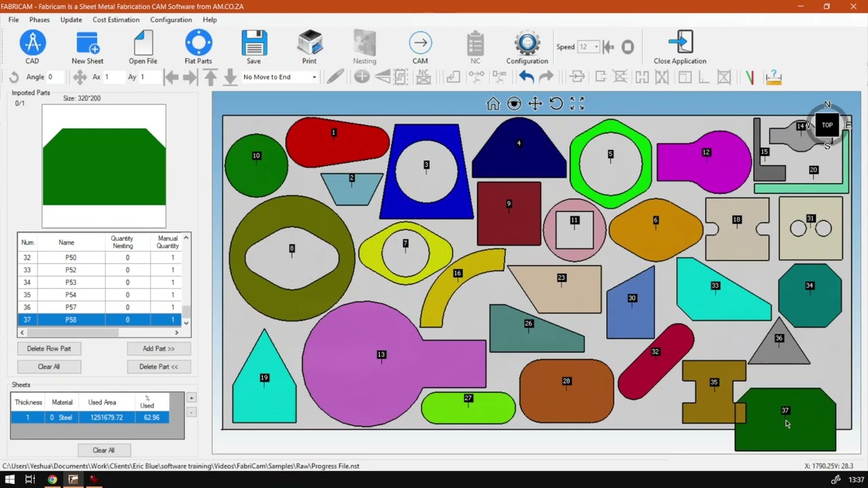Click the red and green V icon
This screenshot has width=868, height=488.
(749, 77)
